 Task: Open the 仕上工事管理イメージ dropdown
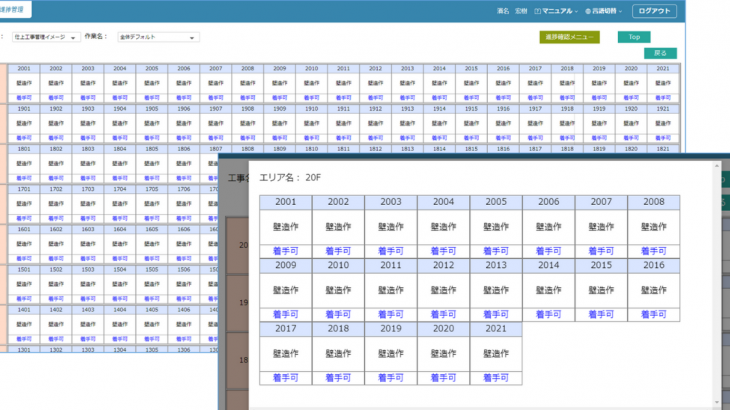pyautogui.click(x=47, y=37)
